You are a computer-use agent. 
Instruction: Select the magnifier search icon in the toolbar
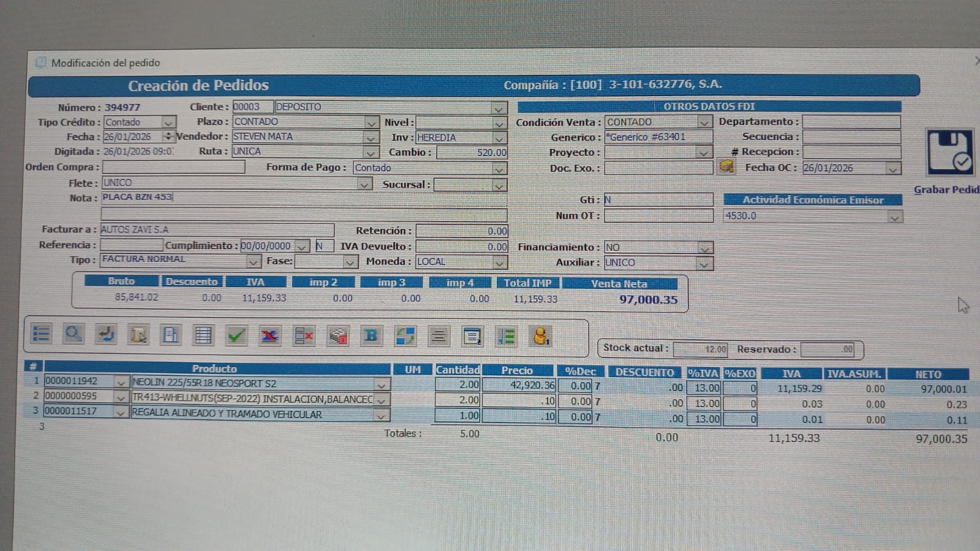click(x=73, y=335)
